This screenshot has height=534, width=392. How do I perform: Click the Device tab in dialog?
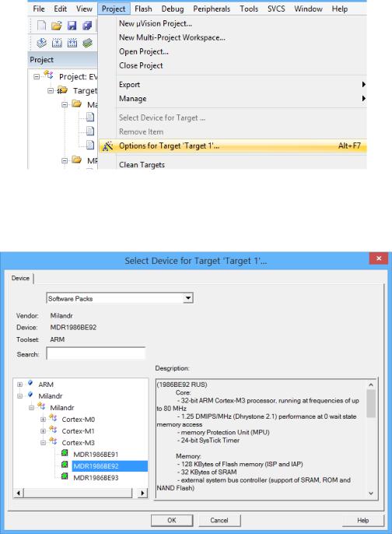coord(20,278)
